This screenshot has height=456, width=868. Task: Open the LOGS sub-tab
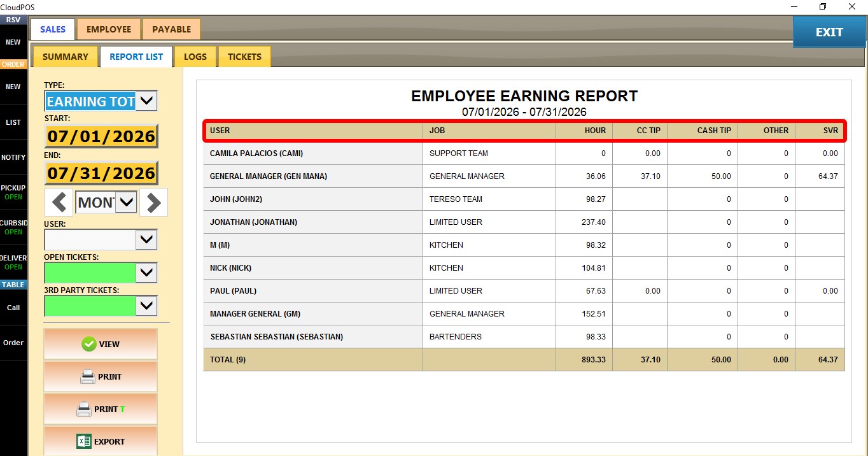195,57
